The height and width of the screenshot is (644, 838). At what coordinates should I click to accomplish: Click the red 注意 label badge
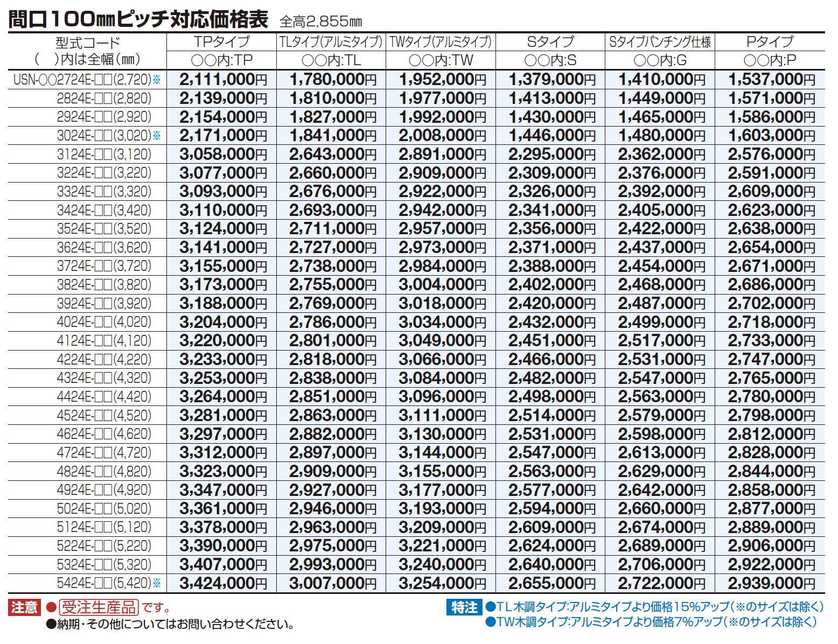(x=25, y=607)
